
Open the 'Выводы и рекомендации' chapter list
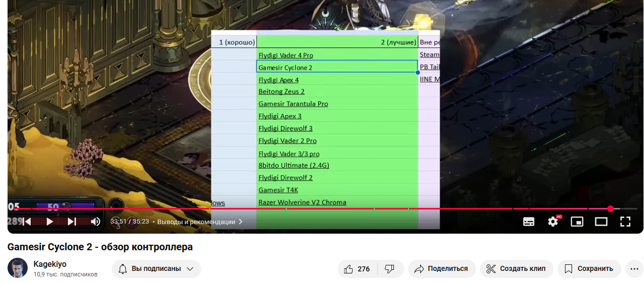[x=200, y=222]
